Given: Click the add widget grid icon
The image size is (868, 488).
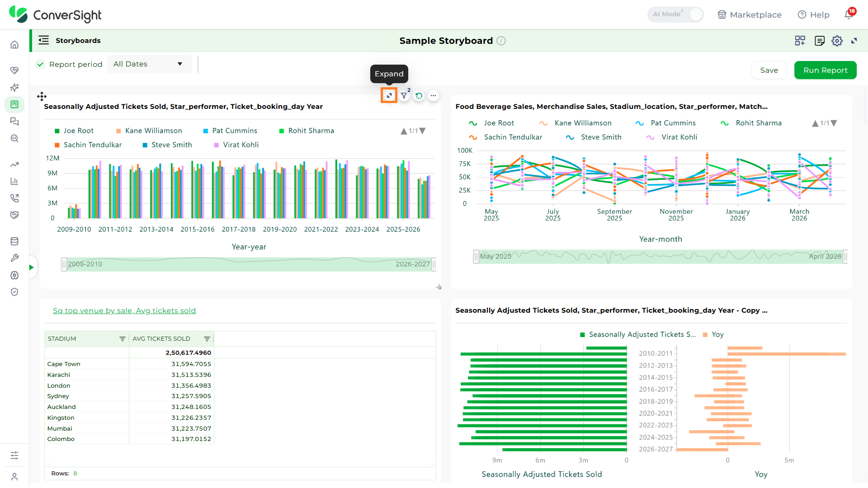Looking at the screenshot, I should [x=800, y=41].
